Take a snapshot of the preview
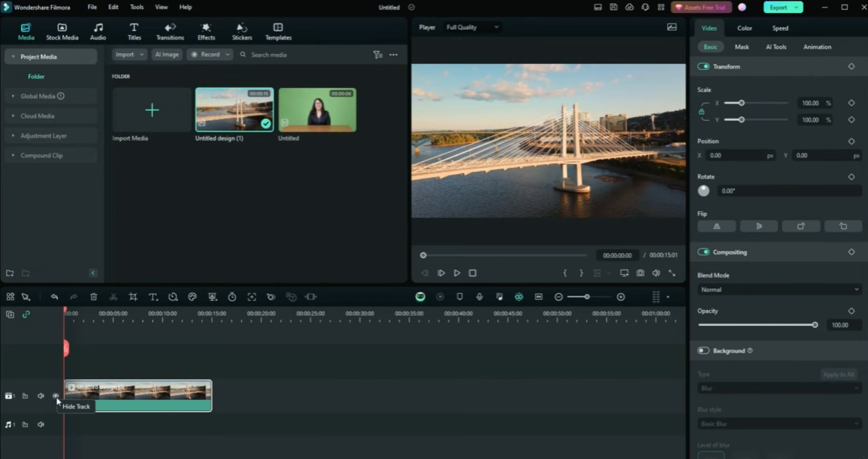Image resolution: width=868 pixels, height=459 pixels. pos(640,273)
